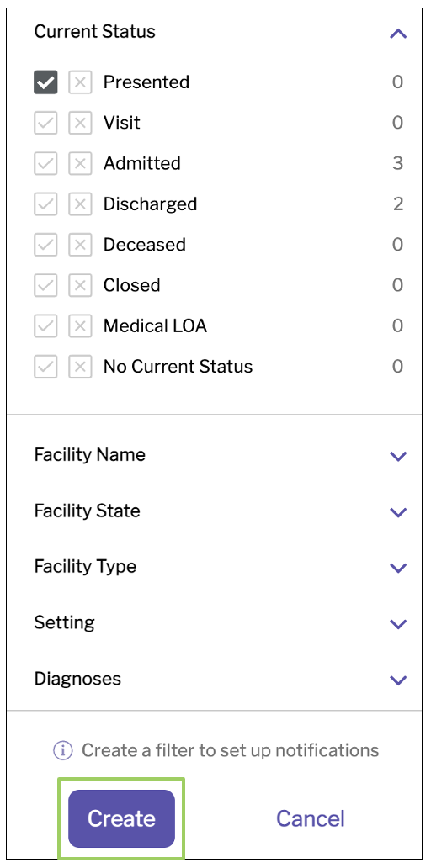Open the Diagnoses filter section
This screenshot has width=431, height=868.
coord(398,680)
